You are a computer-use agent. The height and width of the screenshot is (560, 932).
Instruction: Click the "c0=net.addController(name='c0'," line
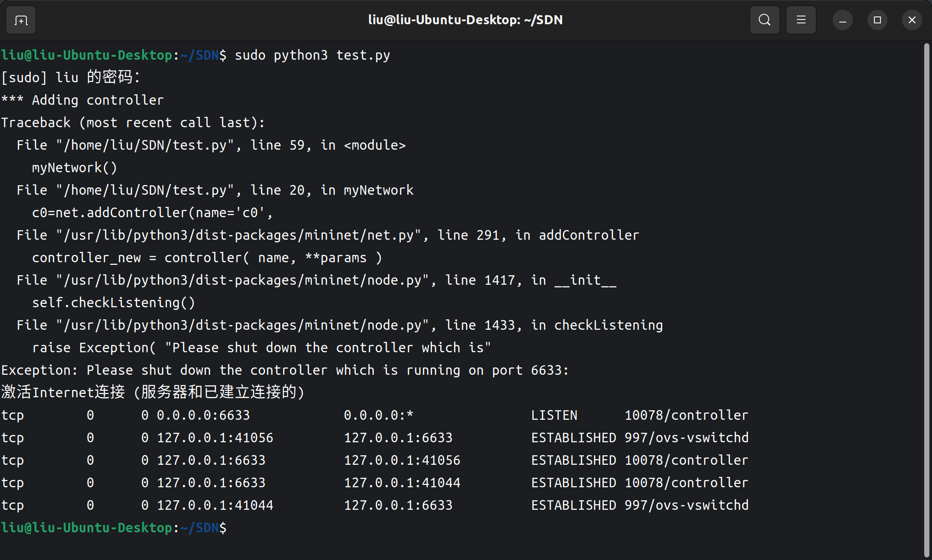(x=152, y=213)
